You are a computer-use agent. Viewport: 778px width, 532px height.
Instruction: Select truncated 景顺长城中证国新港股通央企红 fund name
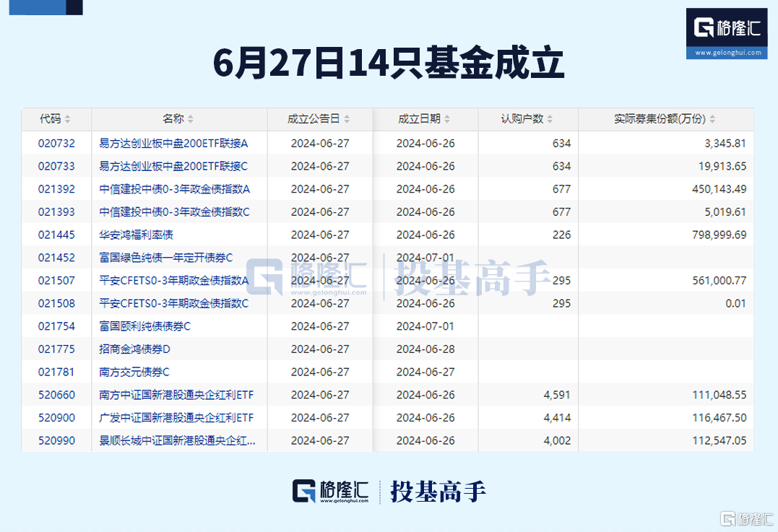(176, 441)
